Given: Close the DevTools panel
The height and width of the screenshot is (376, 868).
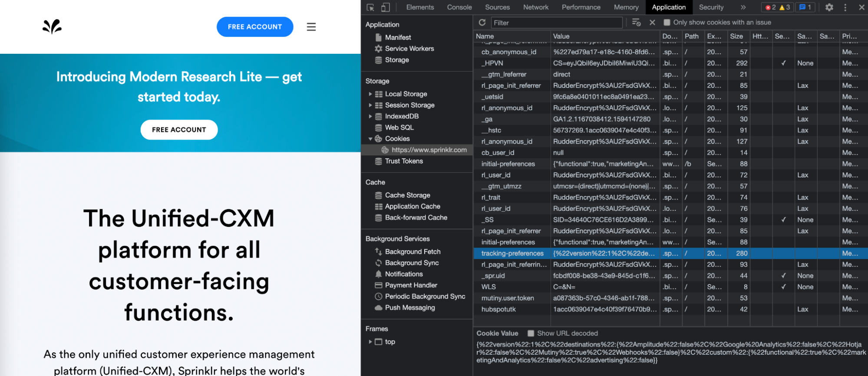Looking at the screenshot, I should (861, 7).
